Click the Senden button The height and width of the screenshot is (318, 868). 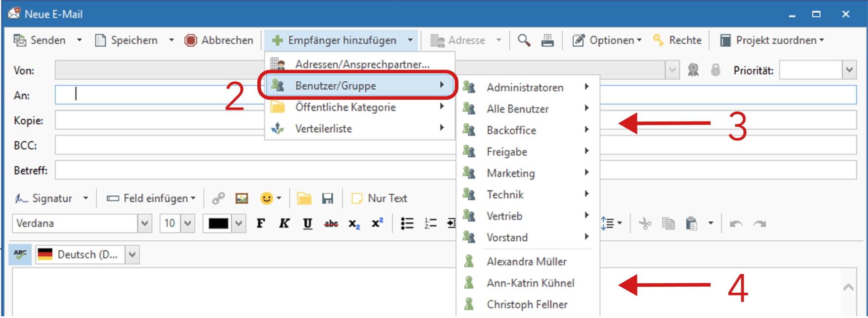[x=39, y=40]
